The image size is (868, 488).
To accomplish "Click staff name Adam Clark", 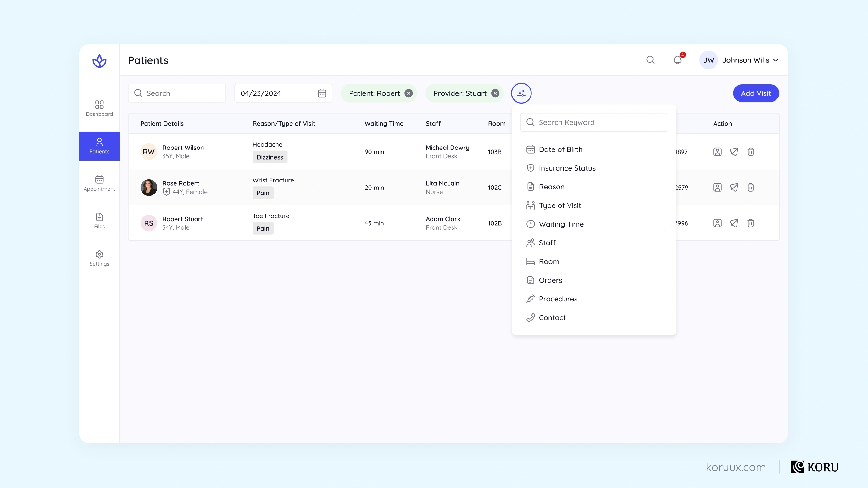I will coord(443,219).
